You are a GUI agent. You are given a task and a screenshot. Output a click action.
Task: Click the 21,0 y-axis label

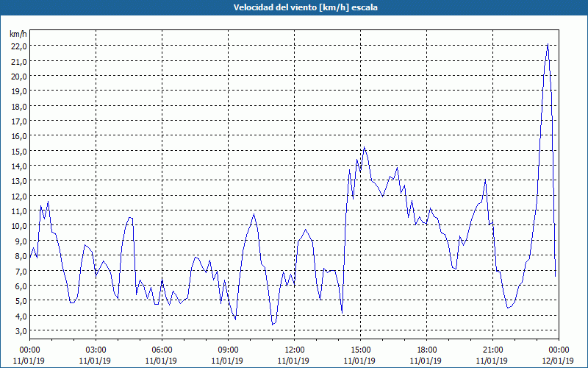pyautogui.click(x=19, y=61)
